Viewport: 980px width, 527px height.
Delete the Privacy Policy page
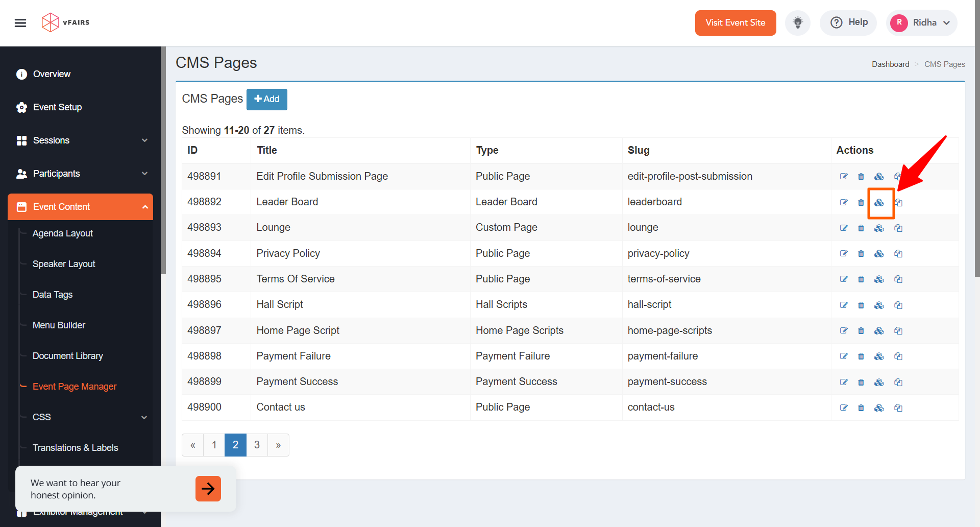(861, 254)
